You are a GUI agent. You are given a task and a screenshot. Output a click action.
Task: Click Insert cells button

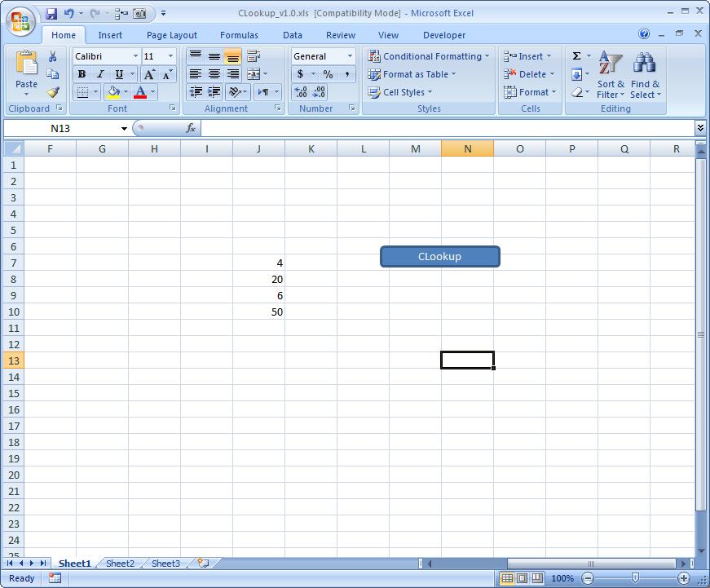[527, 56]
